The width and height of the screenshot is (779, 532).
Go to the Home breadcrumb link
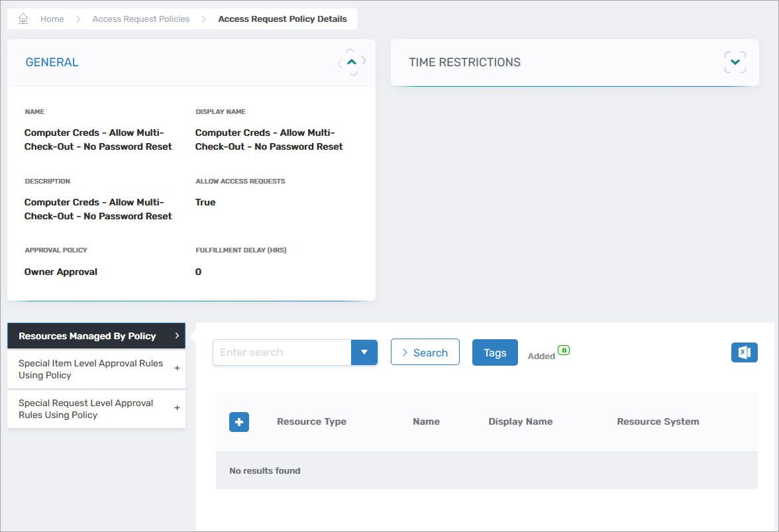pos(52,19)
